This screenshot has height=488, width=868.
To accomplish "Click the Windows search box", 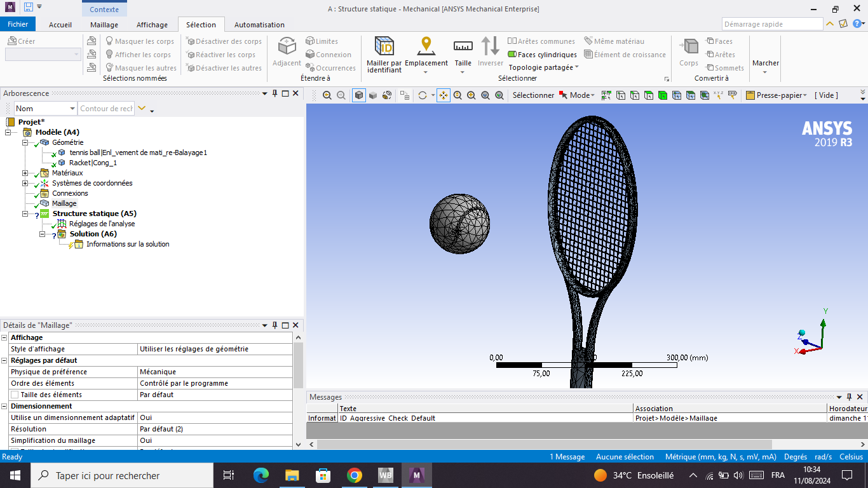I will [121, 475].
